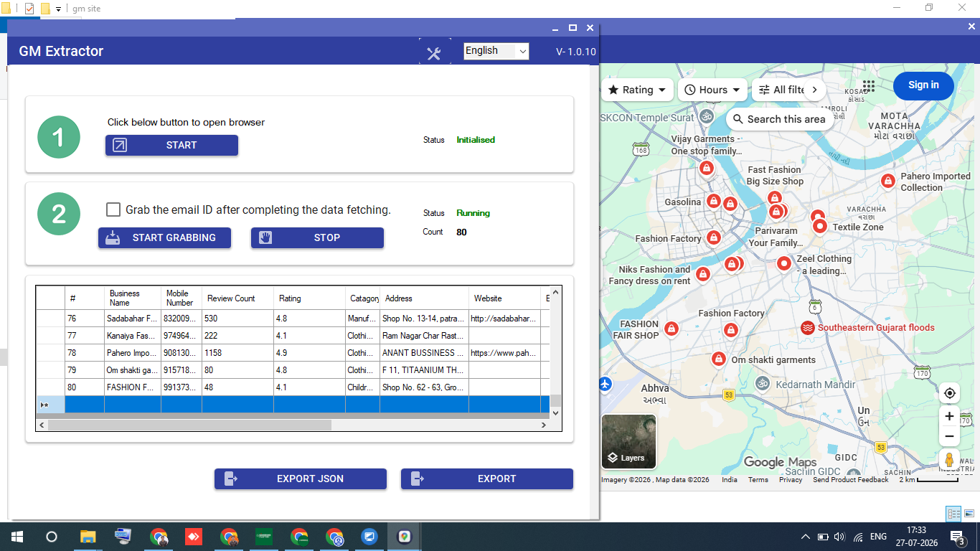Click the EXPORT JSON button
The width and height of the screenshot is (980, 551).
[301, 479]
